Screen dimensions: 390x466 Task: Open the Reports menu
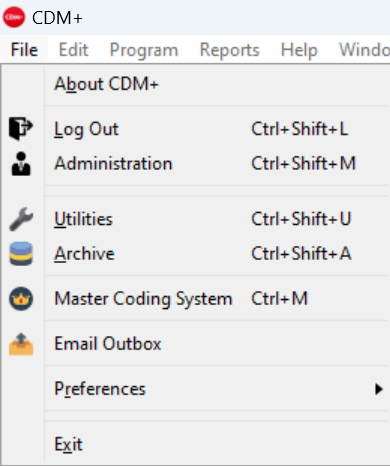coord(229,50)
